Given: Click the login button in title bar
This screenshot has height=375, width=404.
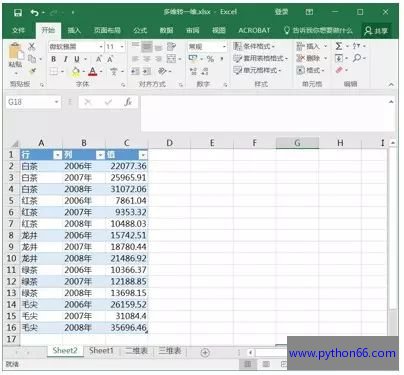Looking at the screenshot, I should click(281, 12).
